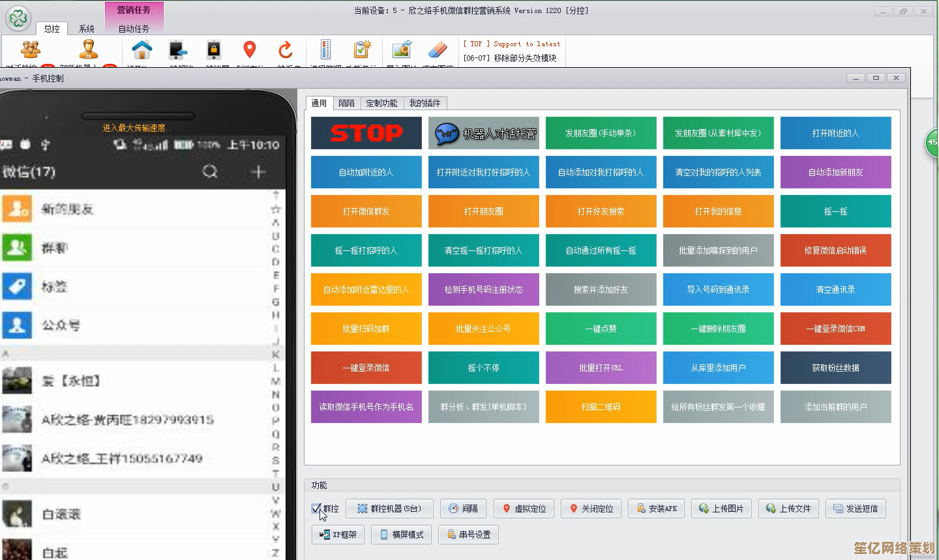Click the green clover application logo
This screenshot has height=560, width=939.
18,18
